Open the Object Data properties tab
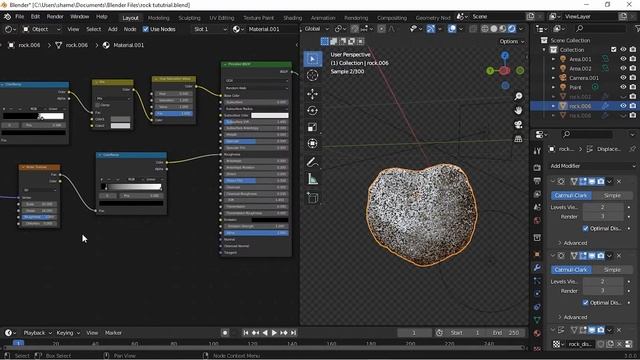Image resolution: width=640 pixels, height=360 pixels. 537,320
